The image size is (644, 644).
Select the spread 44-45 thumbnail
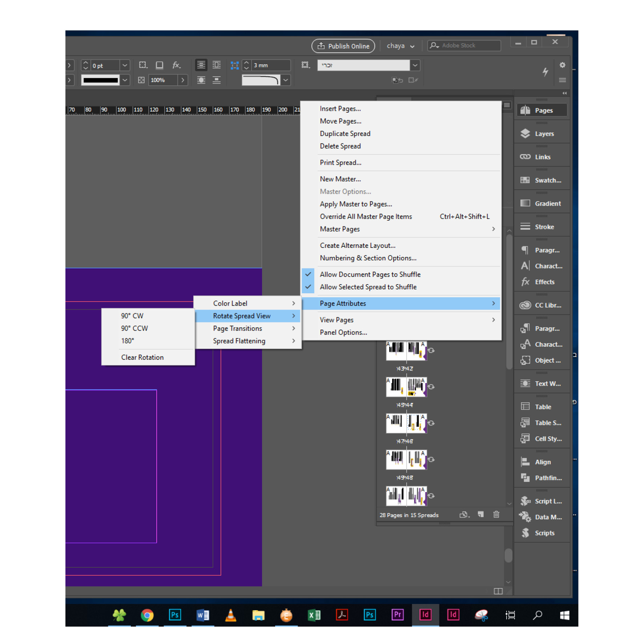406,387
